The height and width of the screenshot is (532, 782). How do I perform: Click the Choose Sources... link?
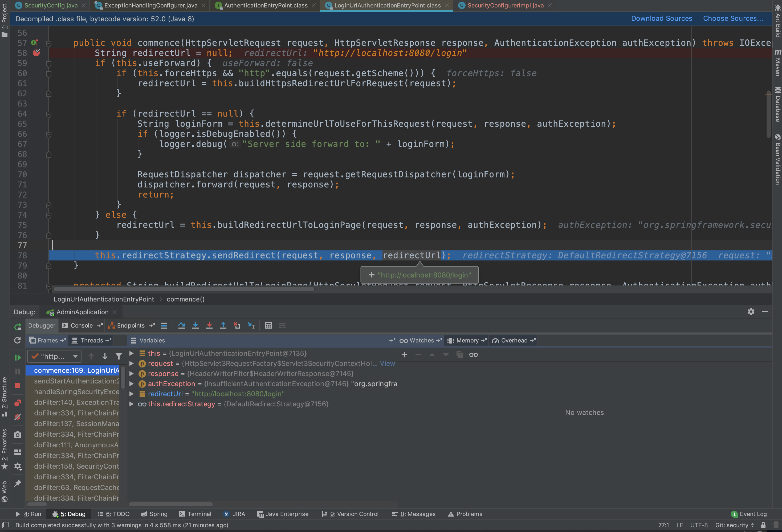point(732,18)
